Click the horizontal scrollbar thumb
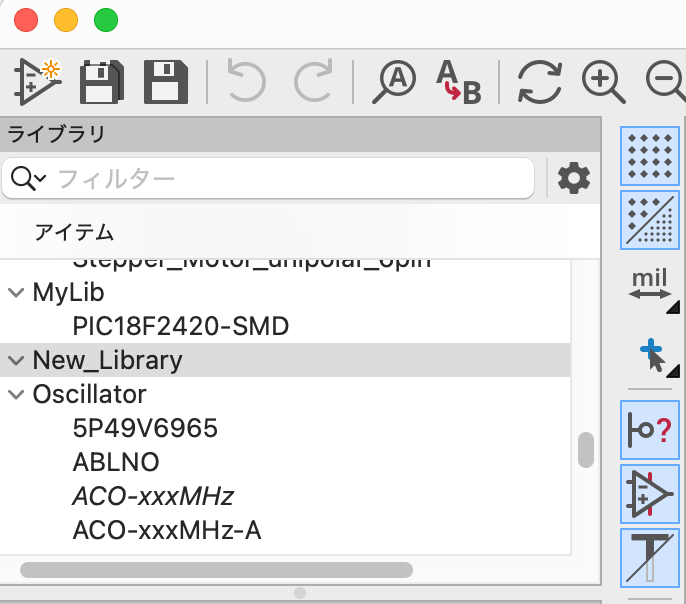The width and height of the screenshot is (686, 604). 217,570
